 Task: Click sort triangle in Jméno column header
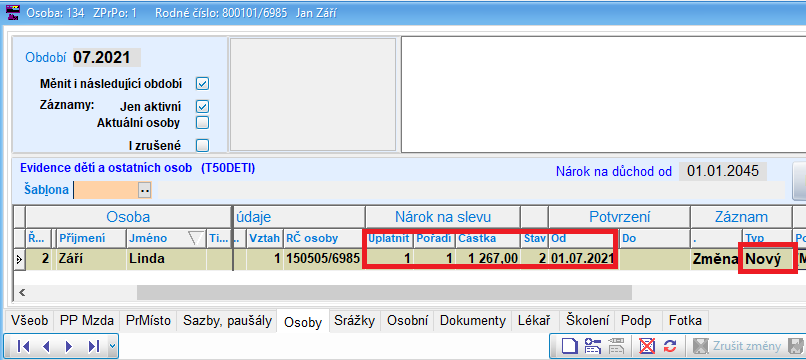click(x=196, y=238)
